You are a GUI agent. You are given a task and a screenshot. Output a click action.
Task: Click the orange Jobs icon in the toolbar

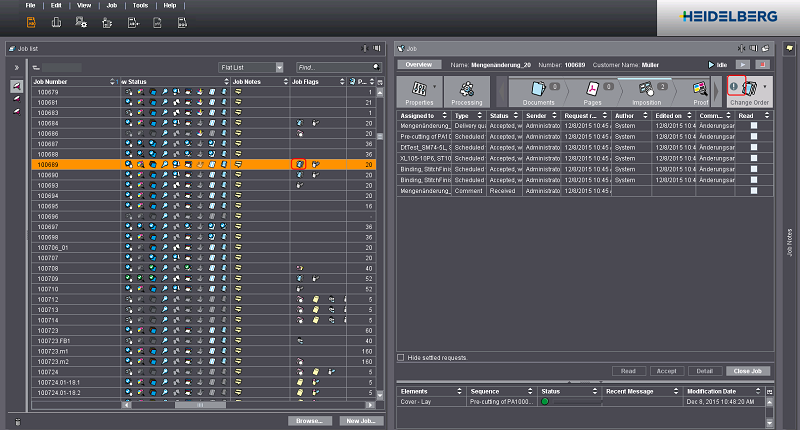click(31, 21)
